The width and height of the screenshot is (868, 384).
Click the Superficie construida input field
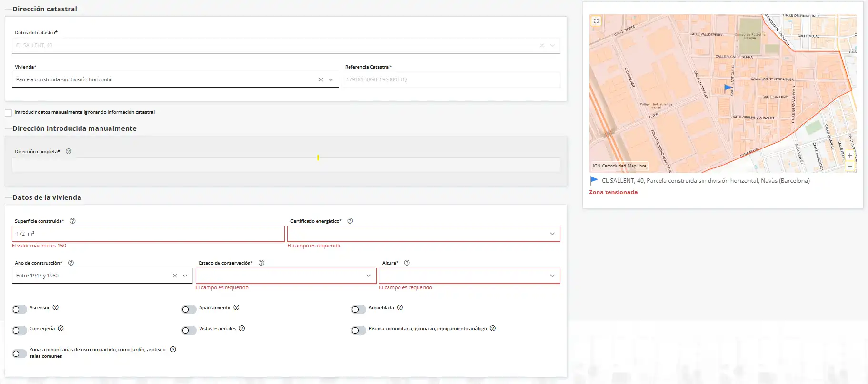148,234
